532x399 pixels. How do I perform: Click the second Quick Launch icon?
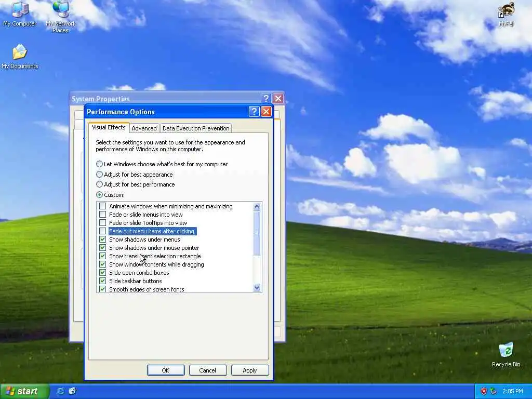pyautogui.click(x=72, y=391)
